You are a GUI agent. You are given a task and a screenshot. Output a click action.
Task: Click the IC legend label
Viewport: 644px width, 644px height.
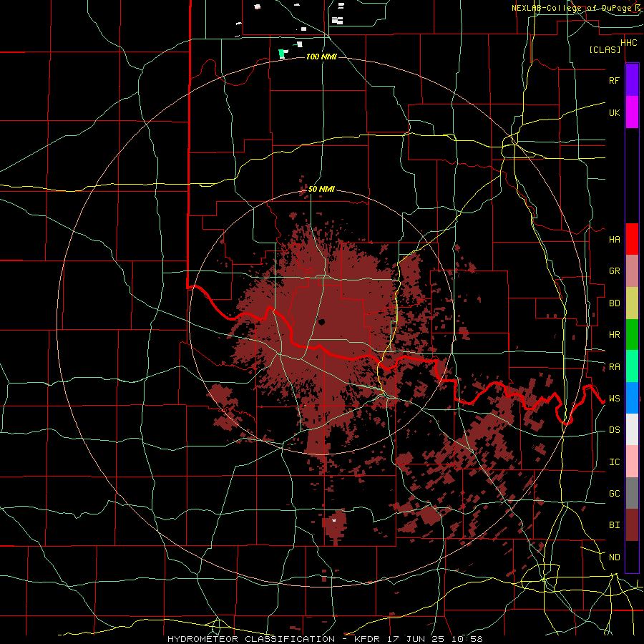(x=614, y=462)
